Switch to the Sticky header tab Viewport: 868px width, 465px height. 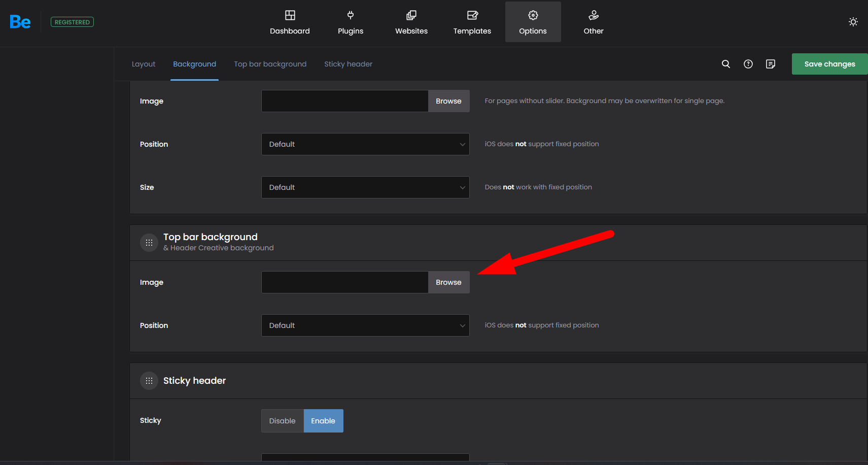(x=348, y=64)
